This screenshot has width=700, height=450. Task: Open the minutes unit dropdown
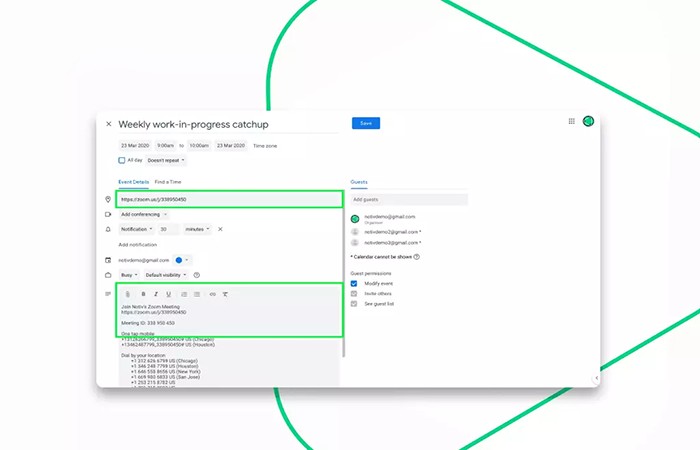197,229
